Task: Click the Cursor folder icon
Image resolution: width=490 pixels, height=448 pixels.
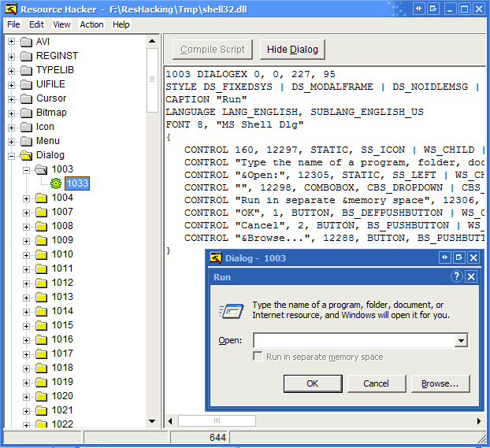Action: pyautogui.click(x=26, y=98)
